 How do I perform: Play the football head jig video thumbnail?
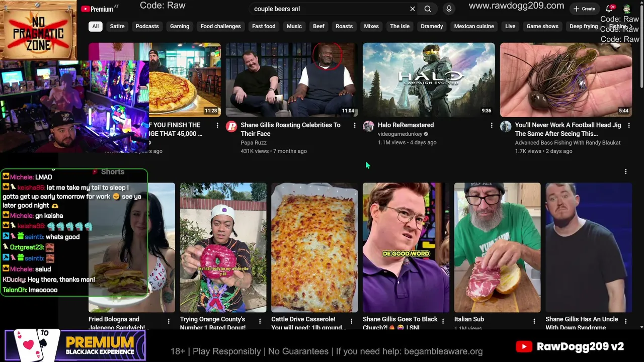[x=566, y=80]
